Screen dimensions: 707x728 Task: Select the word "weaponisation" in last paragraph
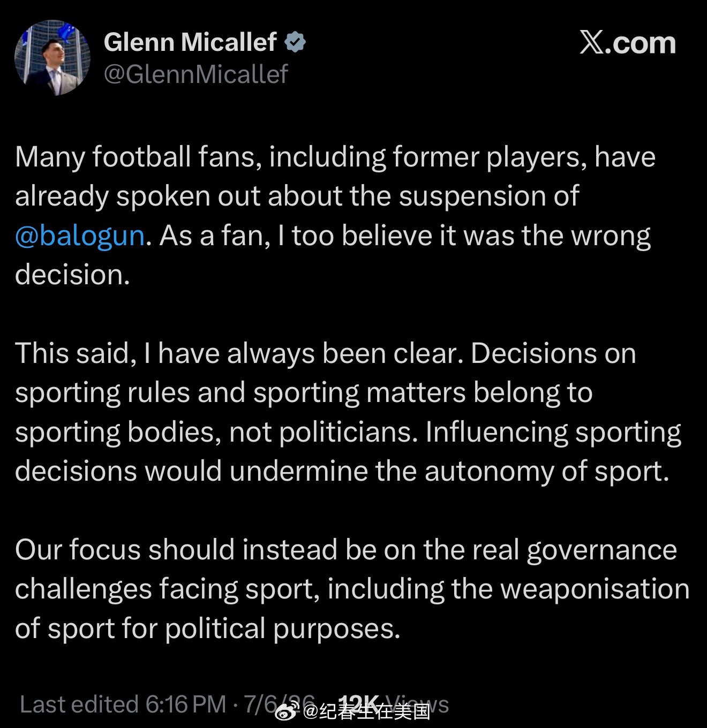pos(595,589)
